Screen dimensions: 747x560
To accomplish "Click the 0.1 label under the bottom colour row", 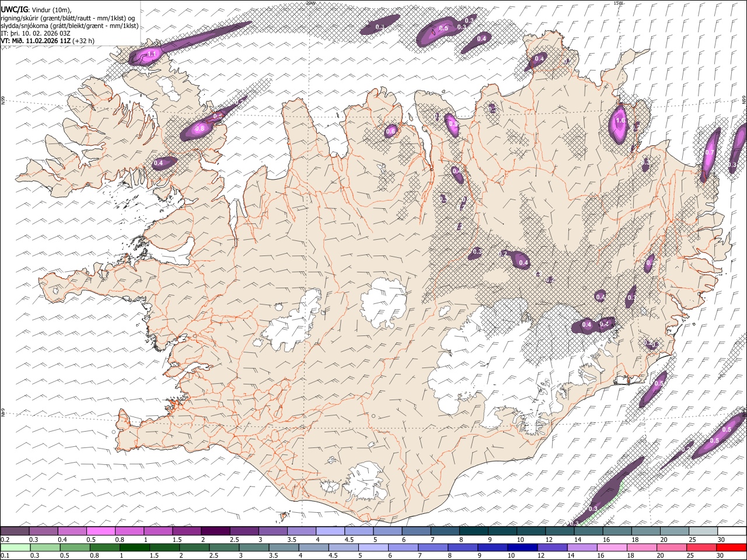I will tap(6, 555).
